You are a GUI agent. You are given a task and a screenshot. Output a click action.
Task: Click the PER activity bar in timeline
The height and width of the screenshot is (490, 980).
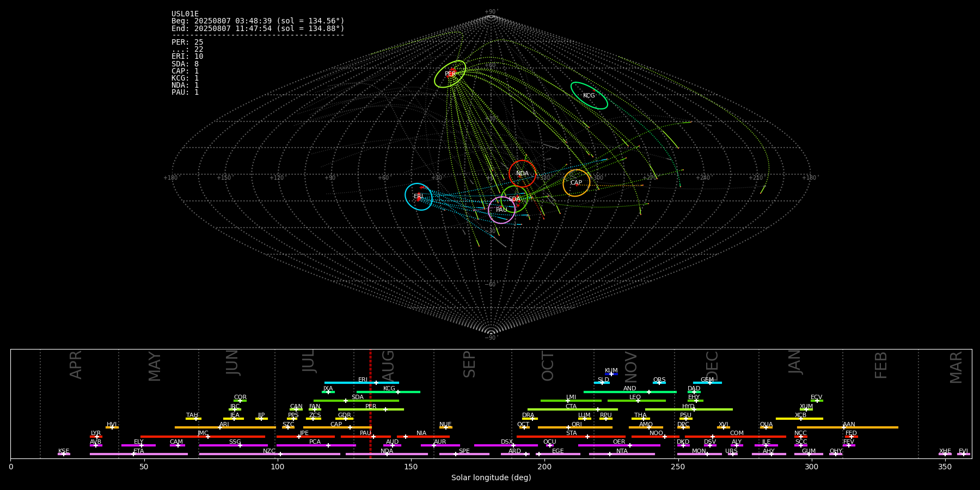[x=371, y=409]
